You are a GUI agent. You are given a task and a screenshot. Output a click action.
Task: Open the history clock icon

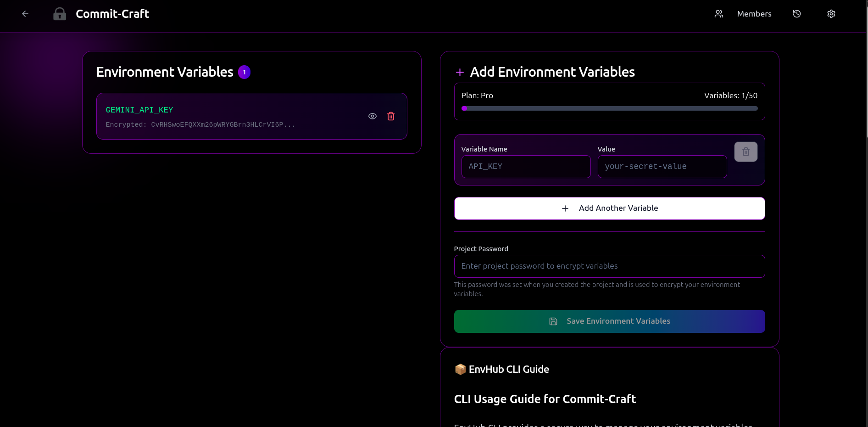797,14
